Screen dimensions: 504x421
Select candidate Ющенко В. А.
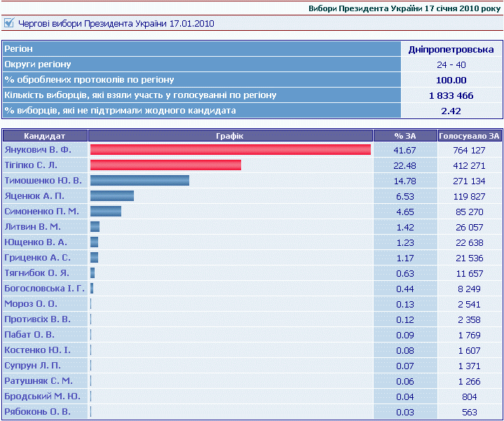pos(36,242)
